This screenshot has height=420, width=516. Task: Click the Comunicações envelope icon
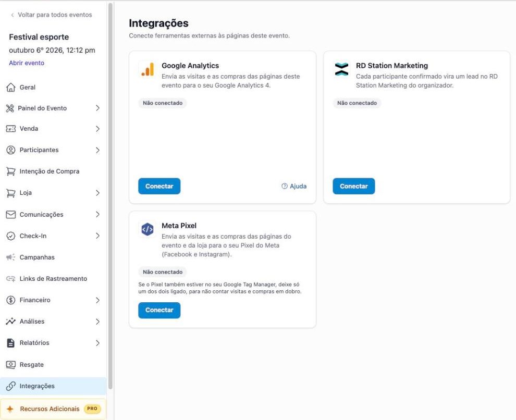tap(11, 215)
